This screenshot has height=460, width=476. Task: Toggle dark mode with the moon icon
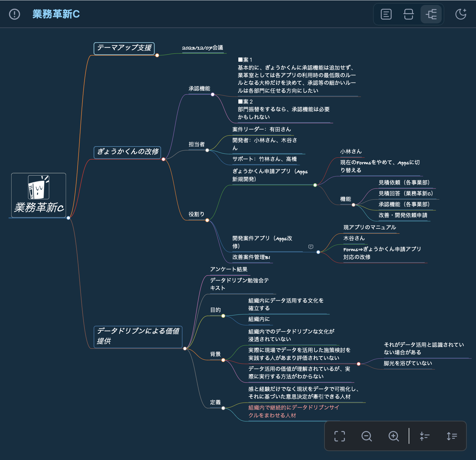pyautogui.click(x=461, y=14)
